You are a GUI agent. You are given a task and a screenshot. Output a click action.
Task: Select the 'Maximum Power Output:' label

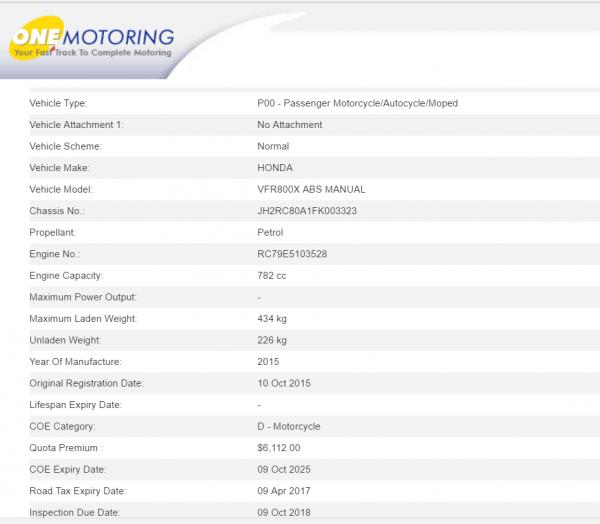point(83,297)
